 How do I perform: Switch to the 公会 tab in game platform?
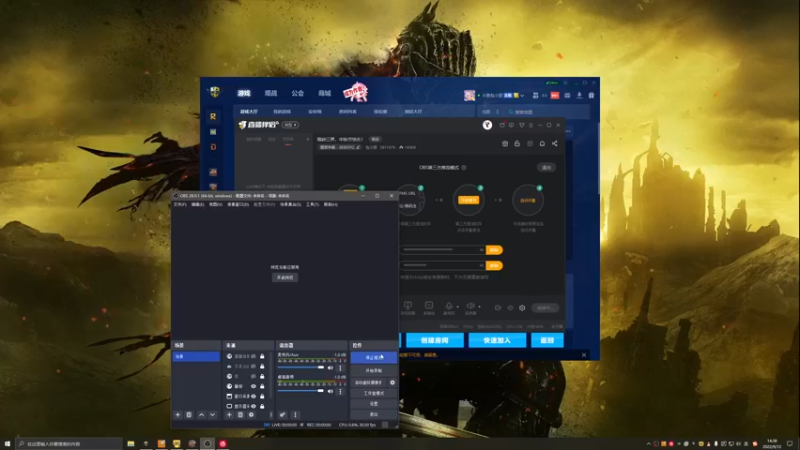click(x=297, y=93)
